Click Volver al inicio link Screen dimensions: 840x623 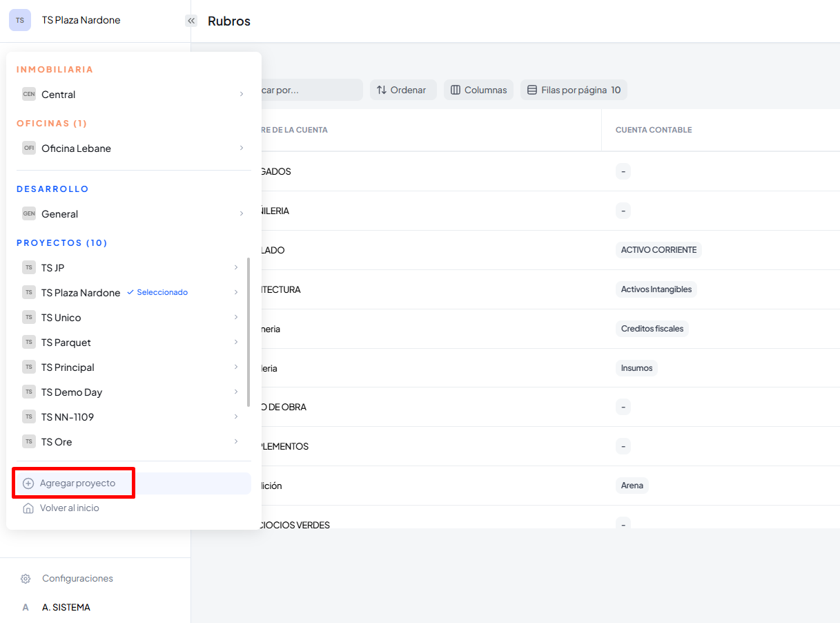pyautogui.click(x=69, y=508)
